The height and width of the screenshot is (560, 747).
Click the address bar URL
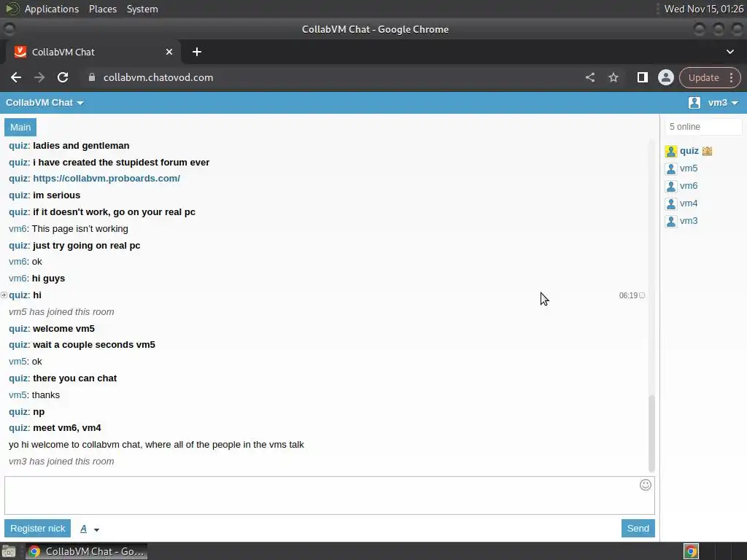pos(158,77)
